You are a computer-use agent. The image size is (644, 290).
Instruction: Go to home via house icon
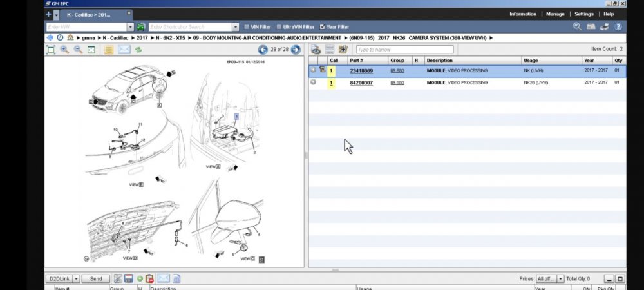pos(70,38)
